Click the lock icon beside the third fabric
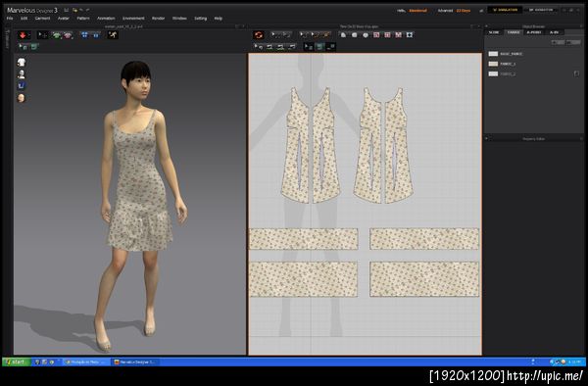The width and height of the screenshot is (588, 386). pos(576,73)
